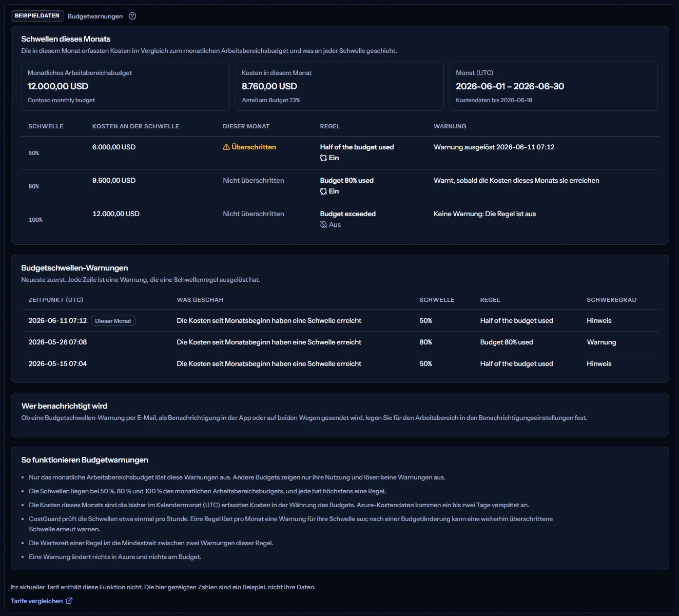Click the KOSTEN AN DER SCHWELLE column header
This screenshot has height=616, width=679.
135,126
